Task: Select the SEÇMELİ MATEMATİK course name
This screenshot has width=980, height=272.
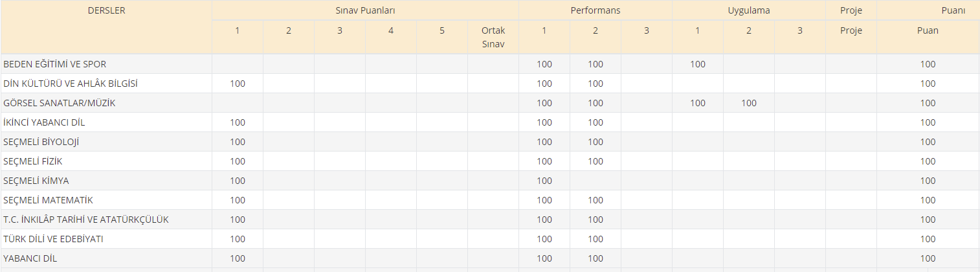Action: point(49,200)
